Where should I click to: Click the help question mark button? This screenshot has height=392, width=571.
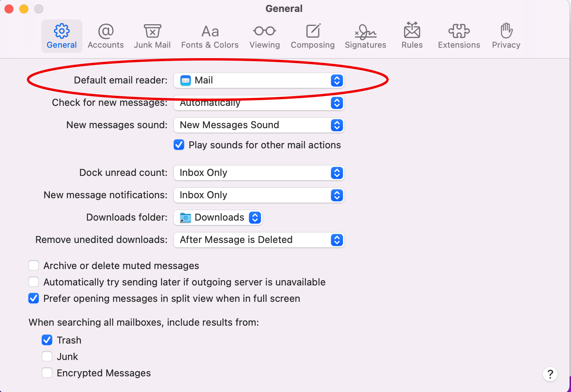tap(550, 374)
